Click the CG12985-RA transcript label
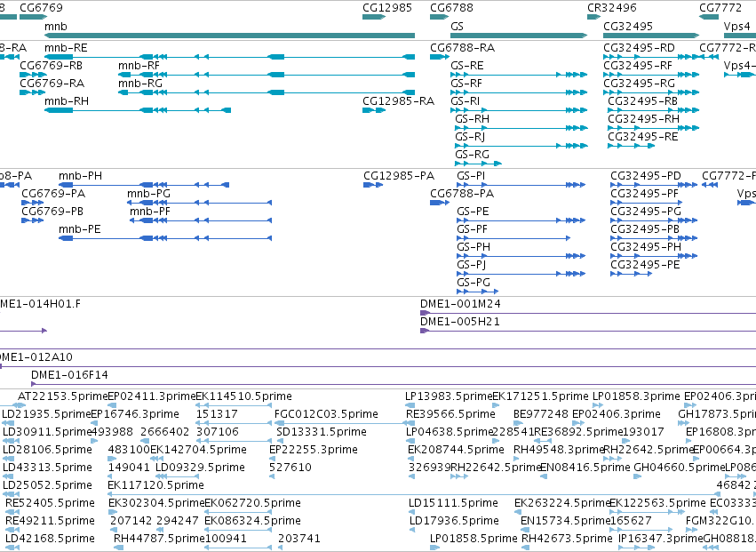The width and height of the screenshot is (756, 552). tap(398, 101)
